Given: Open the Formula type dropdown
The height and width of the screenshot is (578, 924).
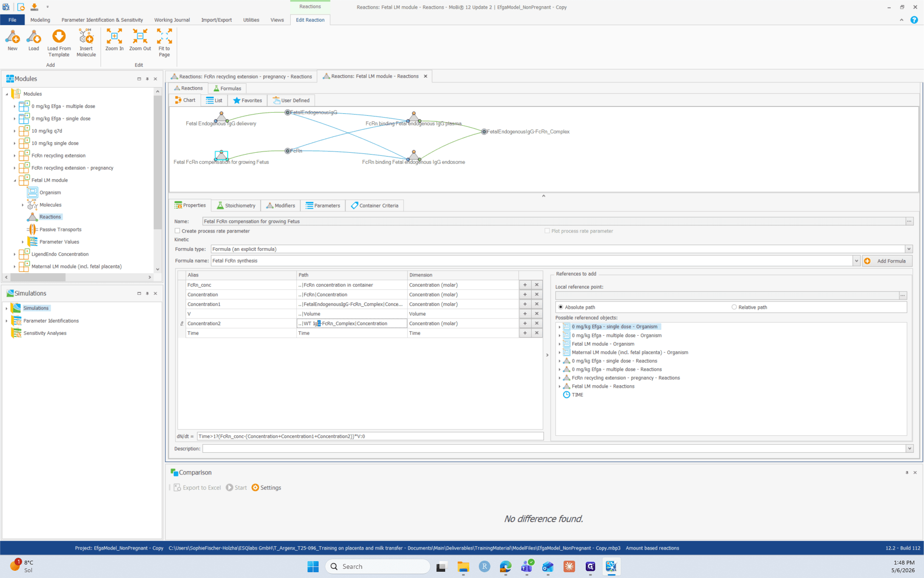Looking at the screenshot, I should pos(909,249).
